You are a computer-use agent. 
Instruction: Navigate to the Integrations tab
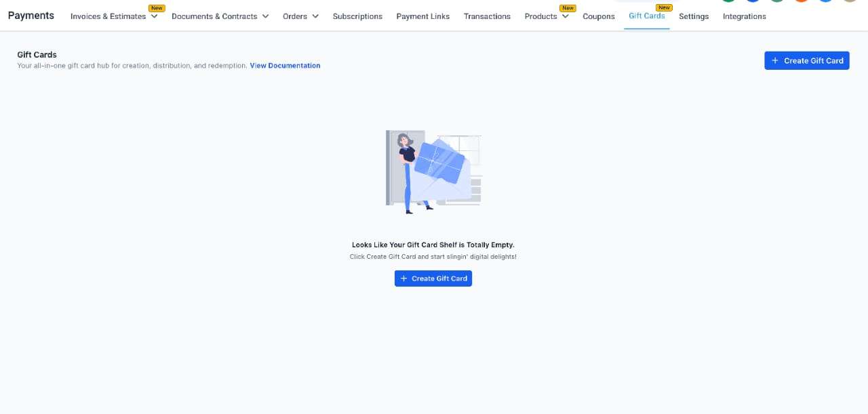[744, 16]
